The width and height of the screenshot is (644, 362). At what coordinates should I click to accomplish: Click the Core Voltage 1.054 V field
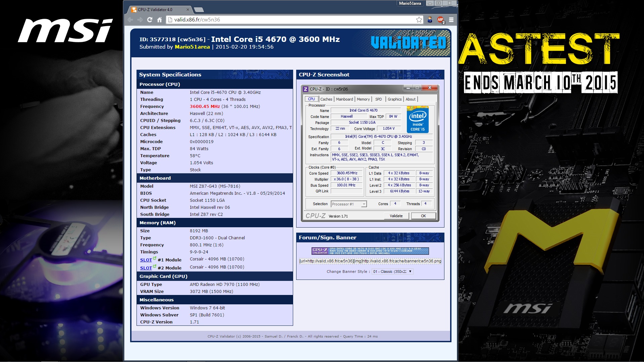click(x=389, y=129)
